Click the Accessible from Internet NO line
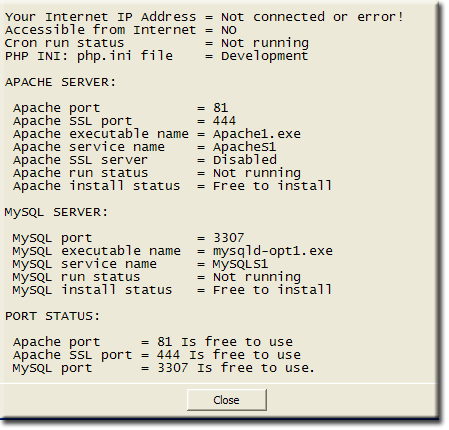Image resolution: width=449 pixels, height=430 pixels. click(121, 30)
